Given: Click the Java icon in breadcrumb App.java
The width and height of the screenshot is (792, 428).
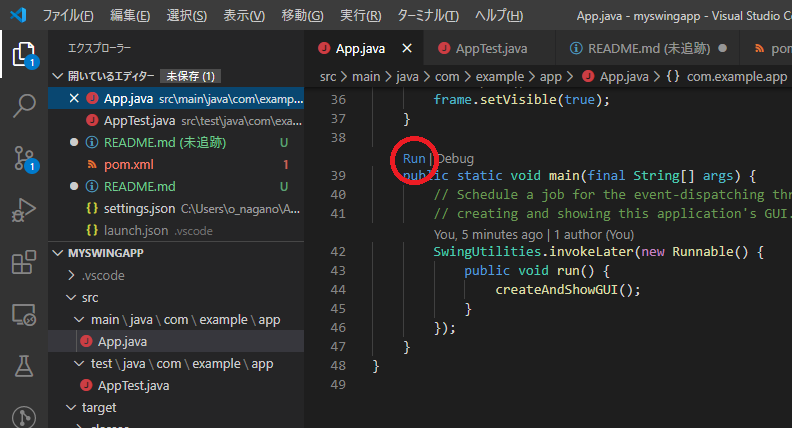Looking at the screenshot, I should (x=588, y=76).
